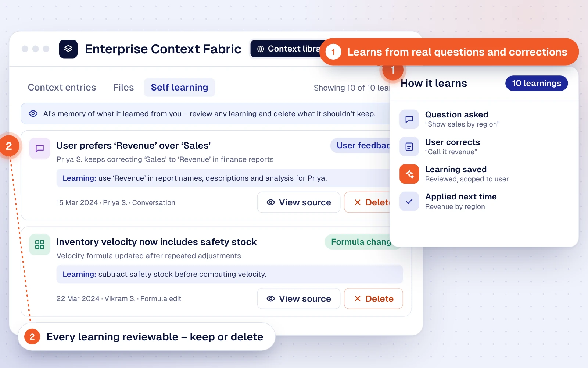588x368 pixels.
Task: Click "Velocity formula updated after repeated adjustments" text
Action: (148, 256)
